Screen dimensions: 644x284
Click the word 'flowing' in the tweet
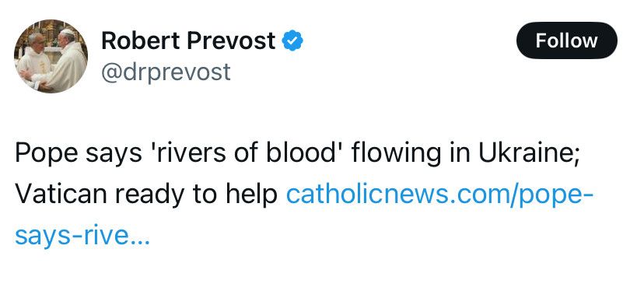coord(397,154)
